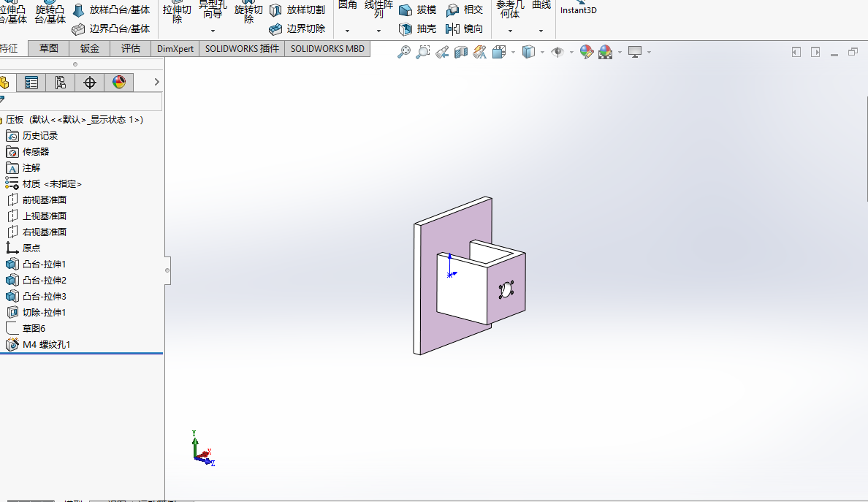
Task: Select the 镜向 mirror tool
Action: (465, 28)
